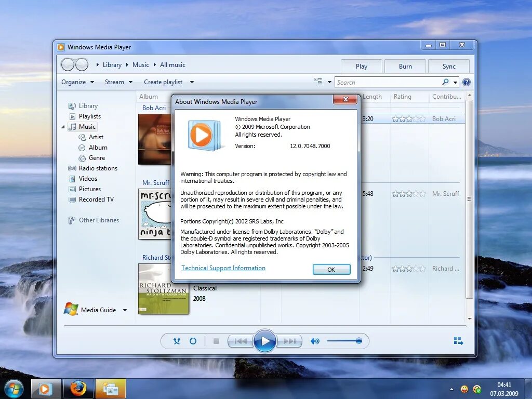
Task: Click in the Search input field
Action: point(389,82)
